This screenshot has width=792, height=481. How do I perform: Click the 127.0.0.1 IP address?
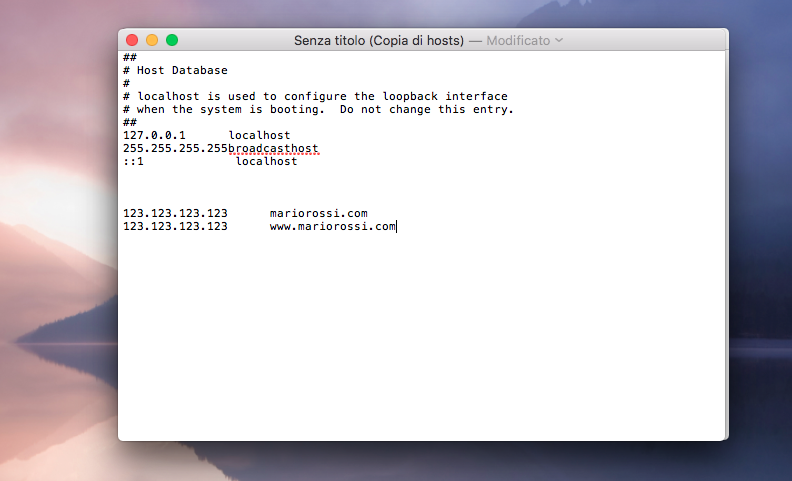(154, 135)
